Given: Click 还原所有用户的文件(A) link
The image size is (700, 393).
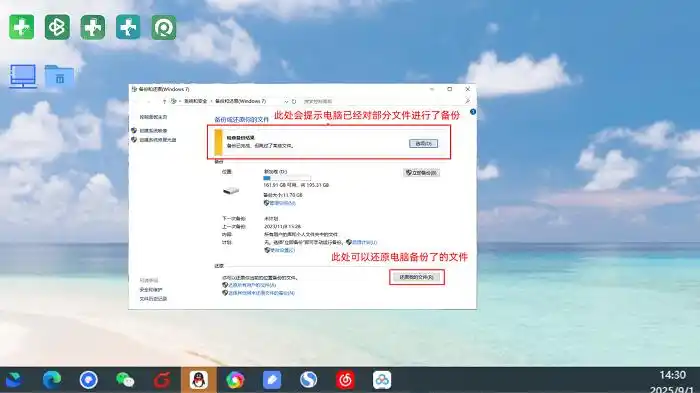Looking at the screenshot, I should coord(252,285).
